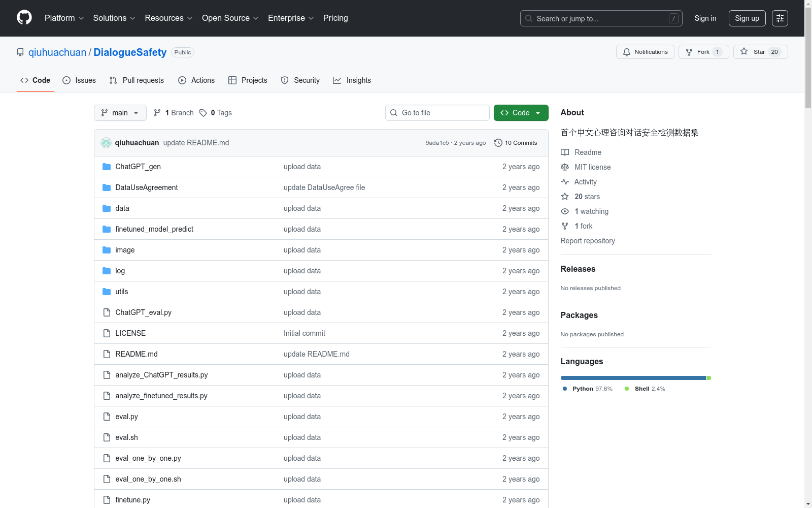Click the Notifications bell button
The width and height of the screenshot is (812, 508).
645,52
